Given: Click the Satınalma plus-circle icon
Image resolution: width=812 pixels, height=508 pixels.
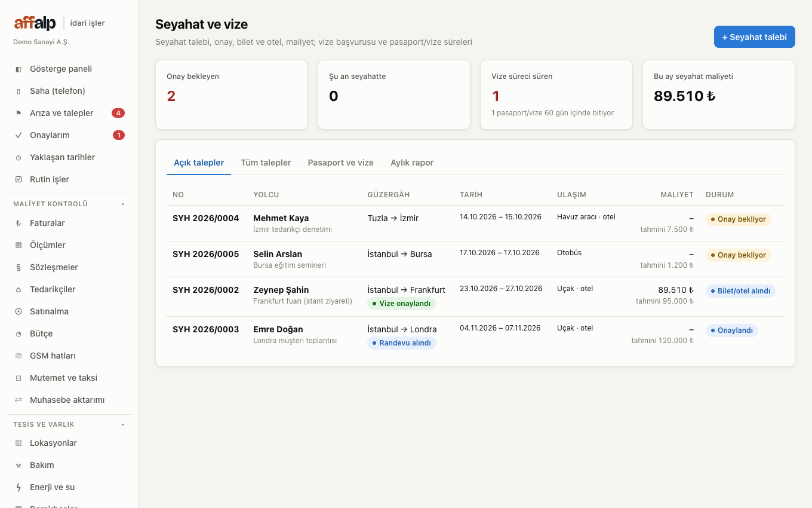Looking at the screenshot, I should point(19,311).
